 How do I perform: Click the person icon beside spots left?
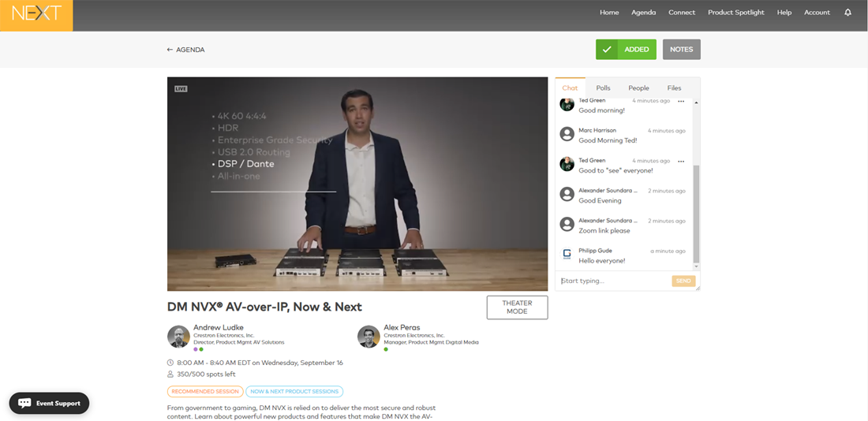tap(170, 374)
